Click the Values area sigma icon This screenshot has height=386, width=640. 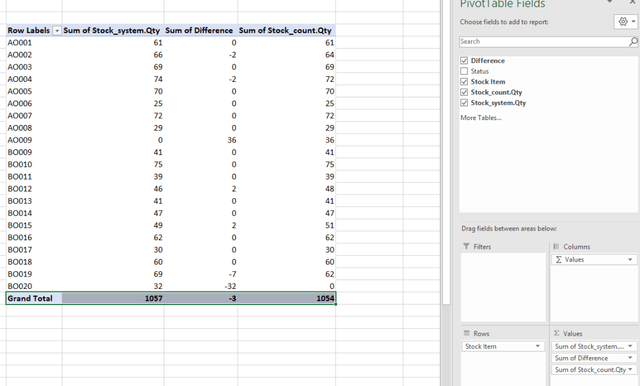tap(556, 333)
